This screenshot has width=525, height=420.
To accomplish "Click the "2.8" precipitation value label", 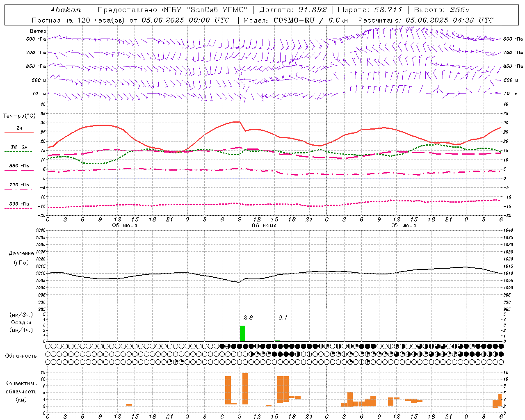I will pyautogui.click(x=248, y=317).
